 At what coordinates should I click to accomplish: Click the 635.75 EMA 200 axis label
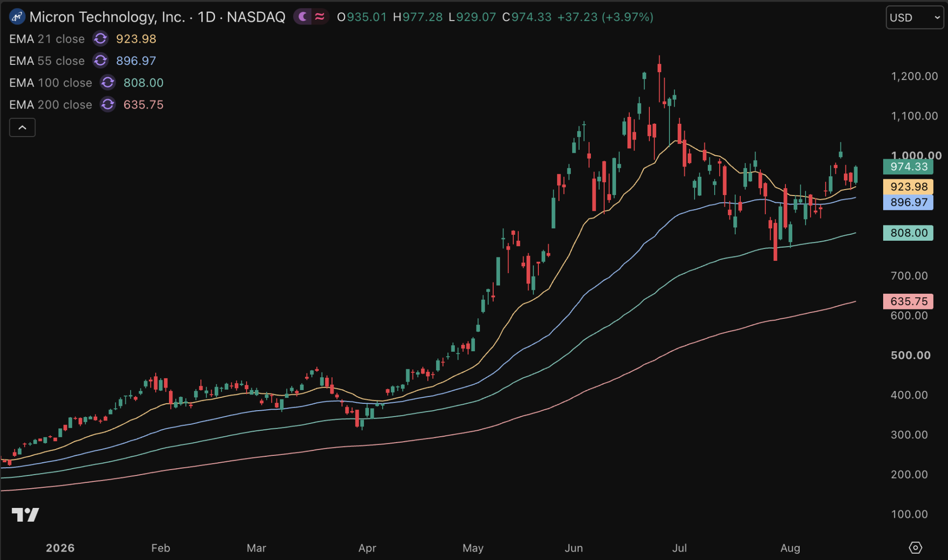coord(909,301)
